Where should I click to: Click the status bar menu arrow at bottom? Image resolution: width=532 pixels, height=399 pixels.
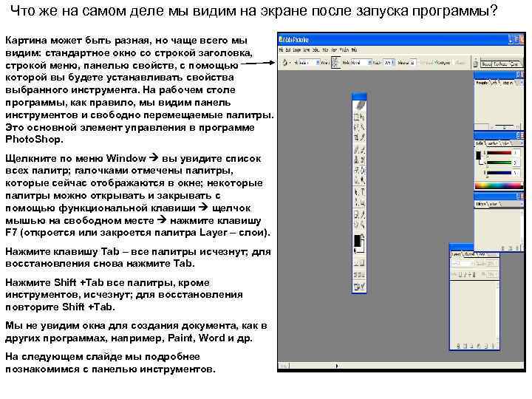coord(337,366)
